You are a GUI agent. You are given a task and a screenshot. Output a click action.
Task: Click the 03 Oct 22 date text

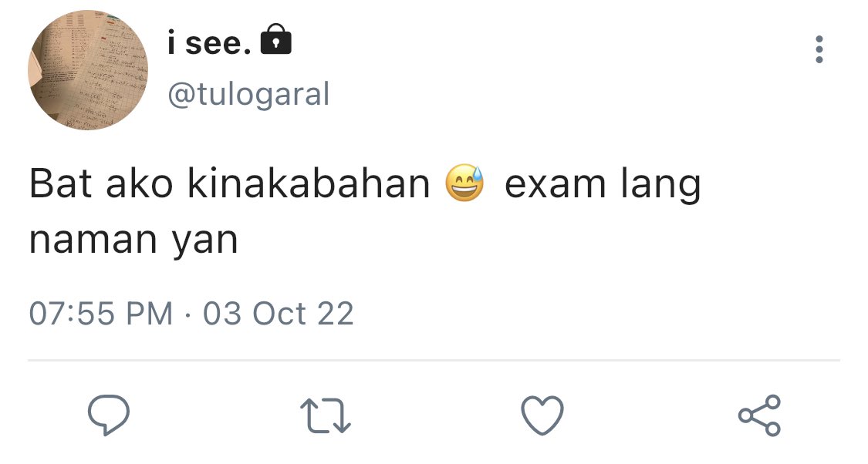[x=278, y=314]
